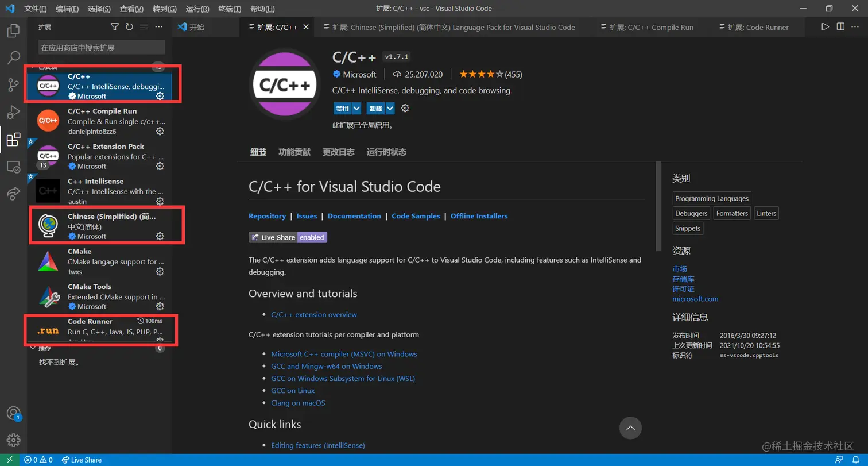Switch to the Chinese Language Pack extension tab
The height and width of the screenshot is (466, 868).
[x=452, y=27]
